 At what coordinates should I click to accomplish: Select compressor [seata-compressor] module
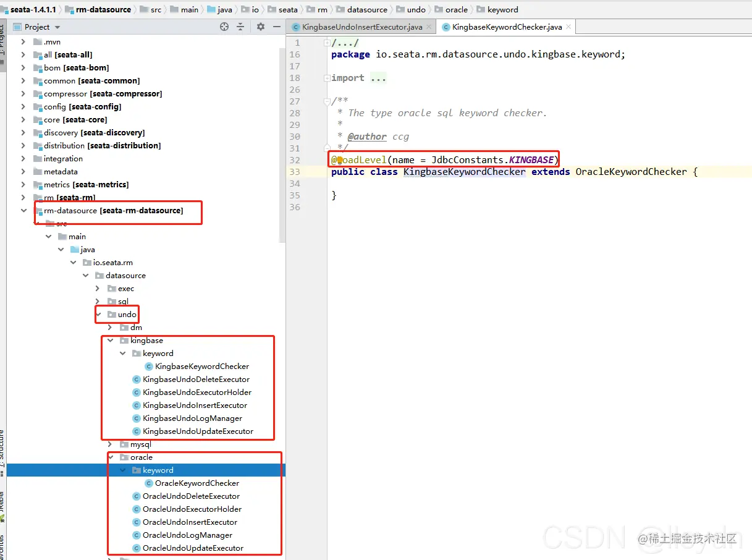click(103, 94)
